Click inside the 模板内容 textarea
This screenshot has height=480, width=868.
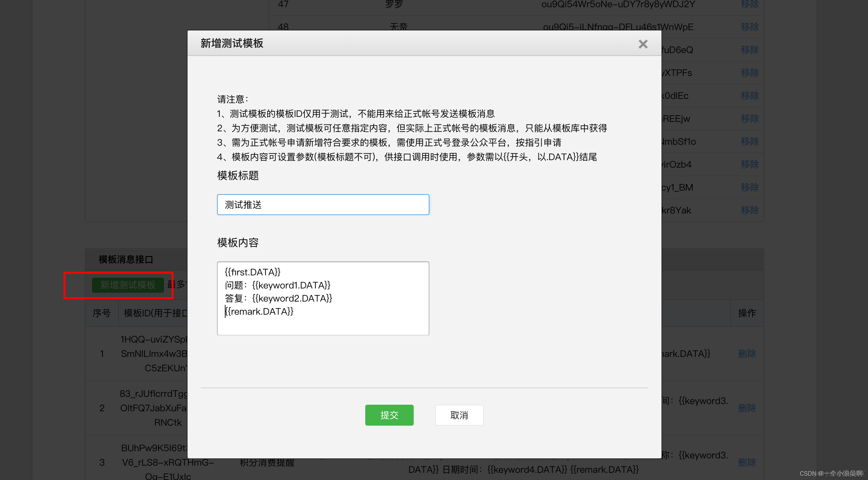322,298
